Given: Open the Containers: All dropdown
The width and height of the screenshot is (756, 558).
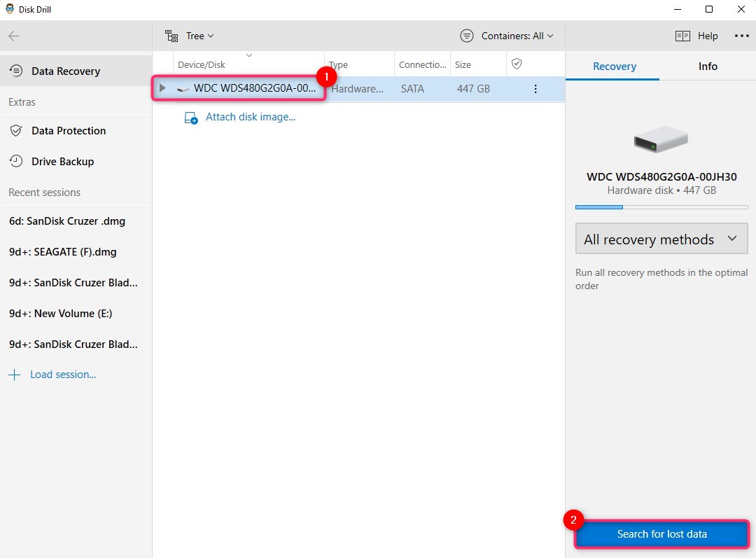Looking at the screenshot, I should click(517, 36).
